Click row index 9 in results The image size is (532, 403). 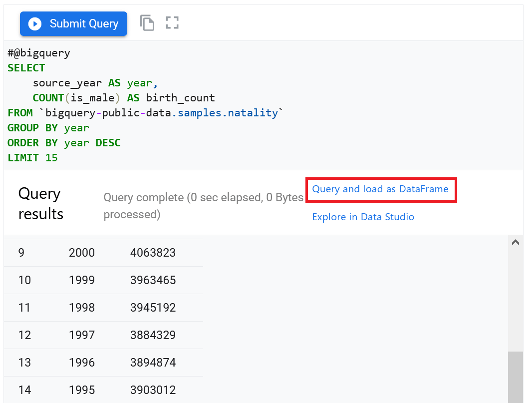pos(21,253)
